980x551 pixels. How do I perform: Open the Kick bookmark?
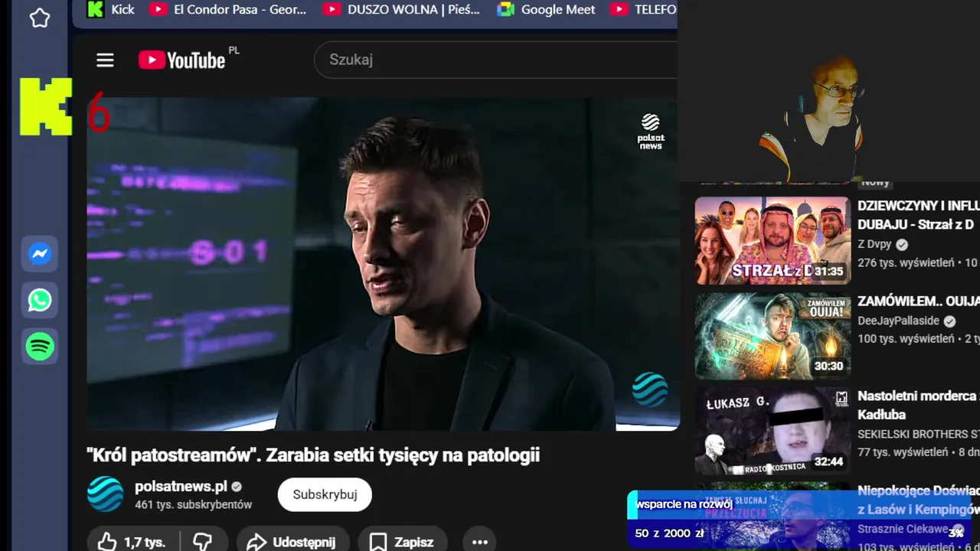point(111,10)
